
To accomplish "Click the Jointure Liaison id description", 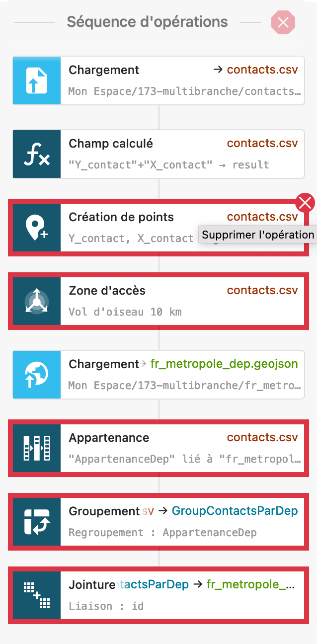I will [106, 606].
